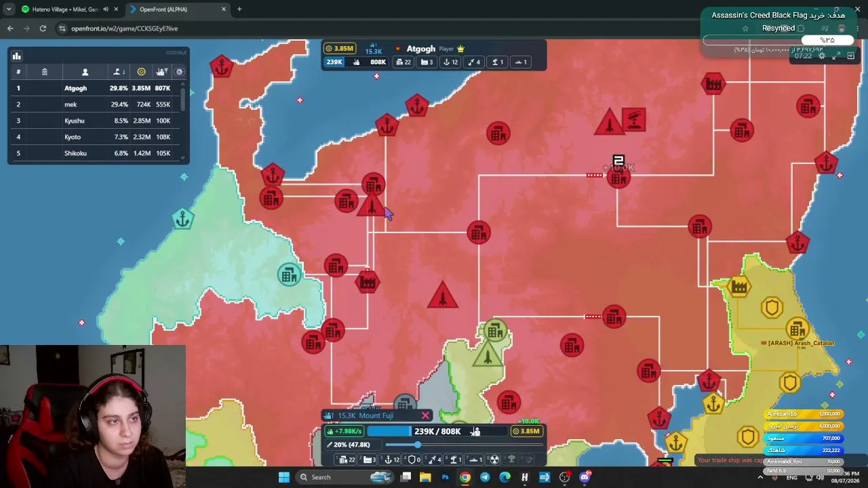Viewport: 868px width, 488px height.
Task: Close the OpenFront (ALPHA) tab
Action: pos(224,9)
